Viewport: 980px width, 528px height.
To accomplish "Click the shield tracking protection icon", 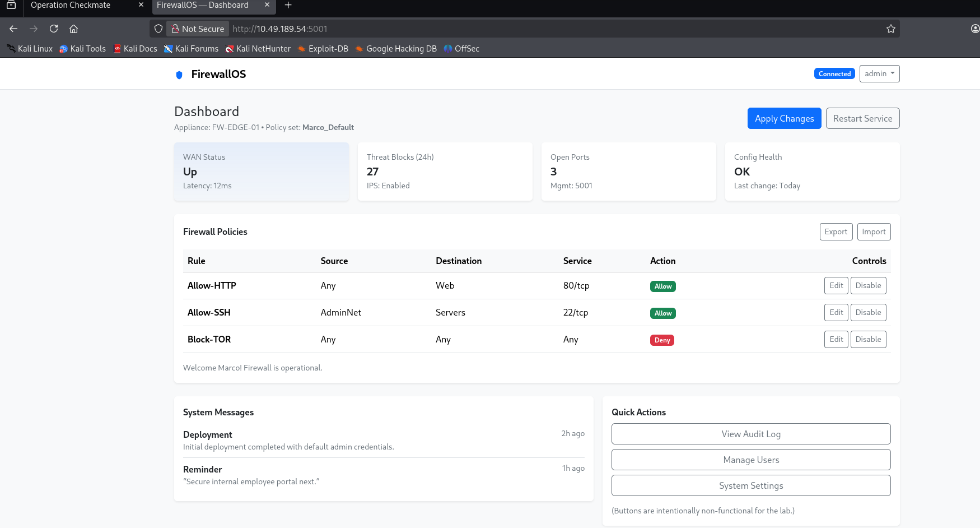I will [x=158, y=29].
